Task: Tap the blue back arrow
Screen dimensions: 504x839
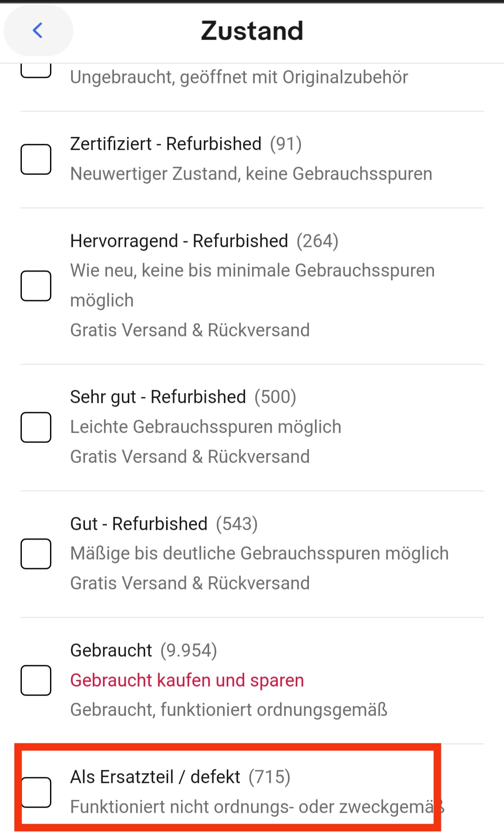Action: (x=38, y=31)
